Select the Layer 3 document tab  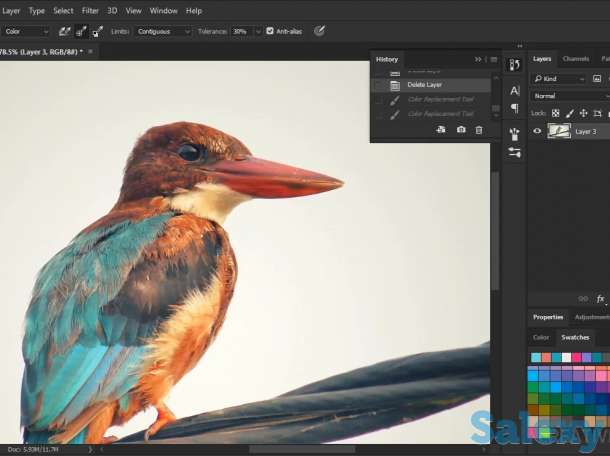point(43,51)
